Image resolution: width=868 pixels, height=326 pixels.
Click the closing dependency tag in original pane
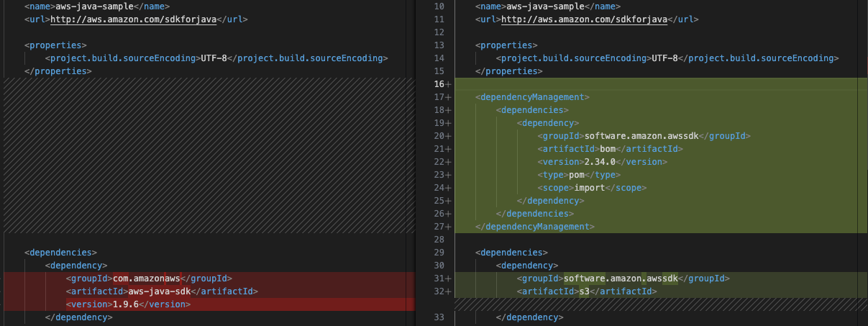(x=79, y=317)
